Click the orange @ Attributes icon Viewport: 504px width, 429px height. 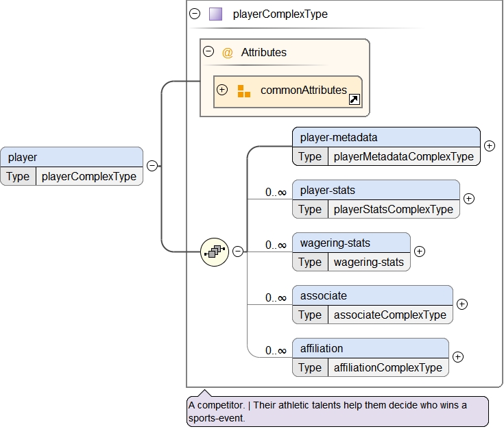[228, 52]
